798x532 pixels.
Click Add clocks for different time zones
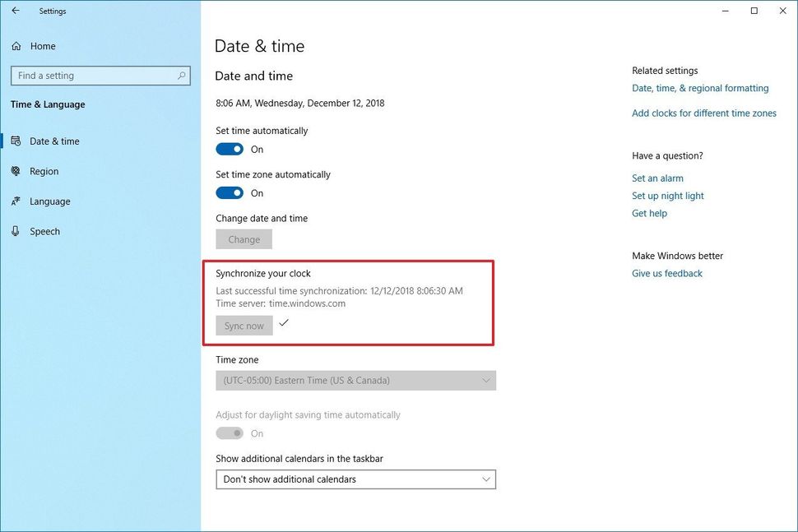pyautogui.click(x=704, y=113)
